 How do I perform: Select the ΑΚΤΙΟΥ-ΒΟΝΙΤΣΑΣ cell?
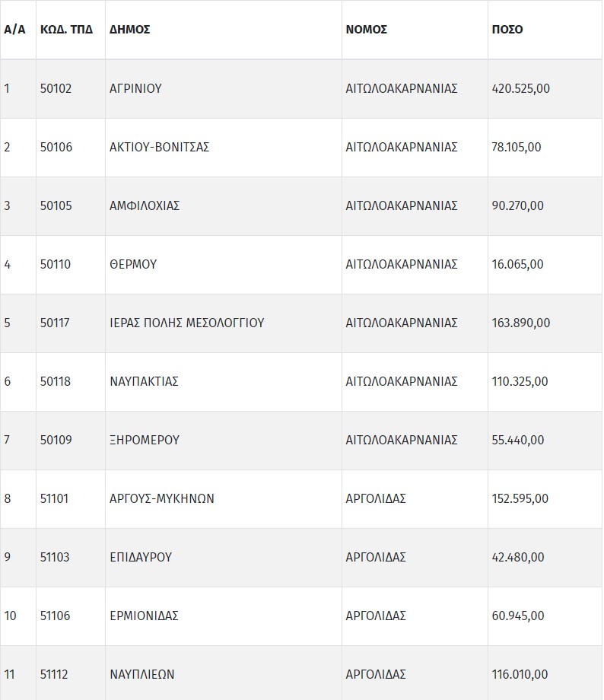(160, 147)
